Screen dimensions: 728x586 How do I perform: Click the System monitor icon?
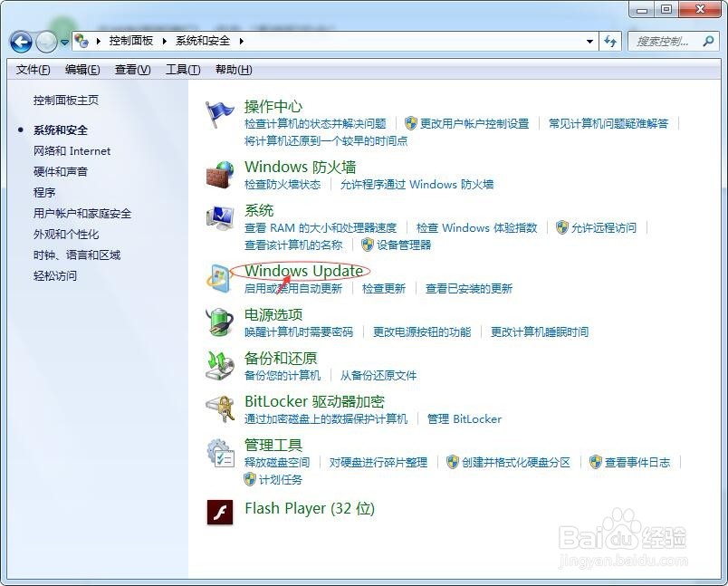pyautogui.click(x=220, y=217)
